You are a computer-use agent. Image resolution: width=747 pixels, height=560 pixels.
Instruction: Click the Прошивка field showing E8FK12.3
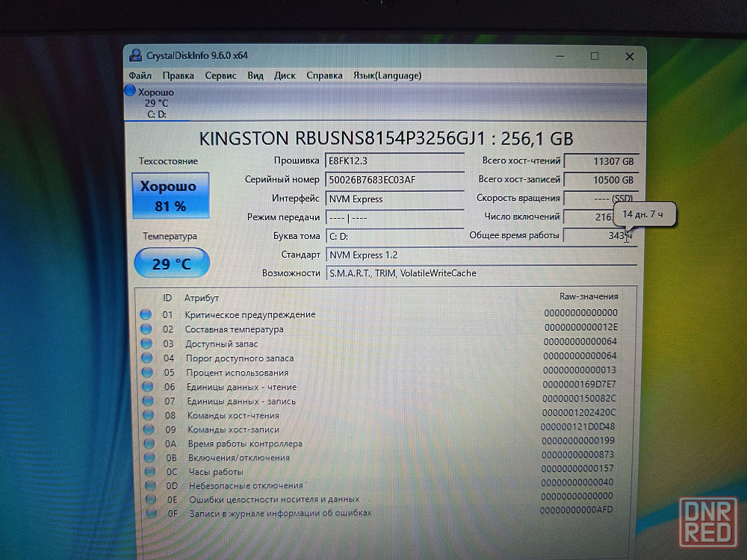[394, 161]
